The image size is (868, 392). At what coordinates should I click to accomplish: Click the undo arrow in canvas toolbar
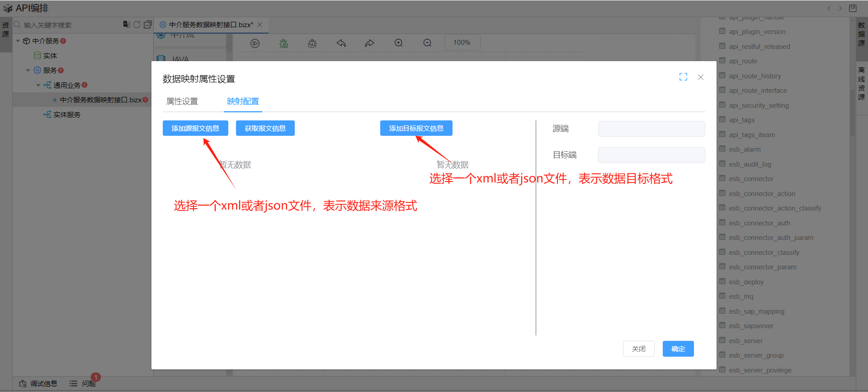pos(341,43)
